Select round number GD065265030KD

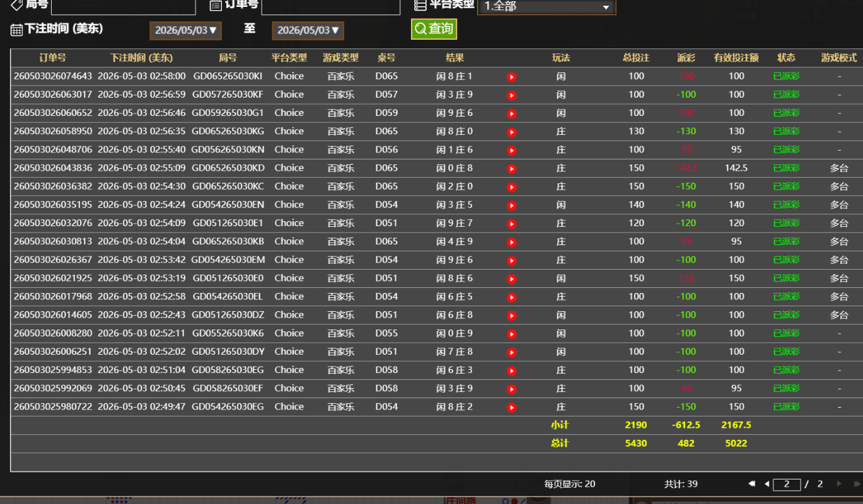228,168
